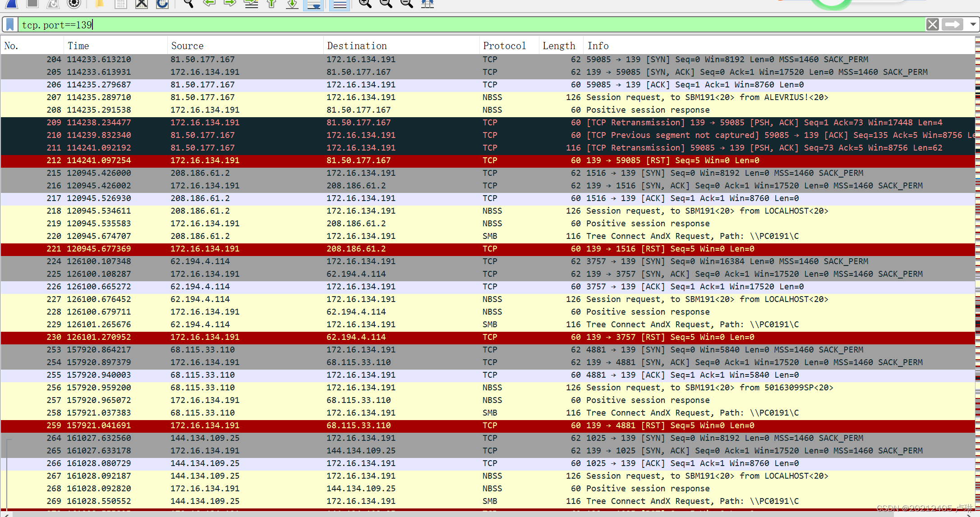Sort by the Source column header
980x517 pixels.
pos(245,46)
